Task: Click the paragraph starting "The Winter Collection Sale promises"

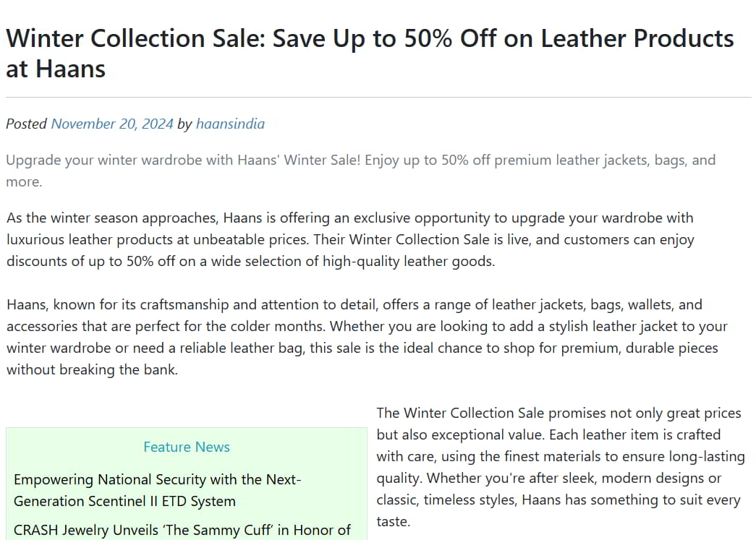Action: 558,467
